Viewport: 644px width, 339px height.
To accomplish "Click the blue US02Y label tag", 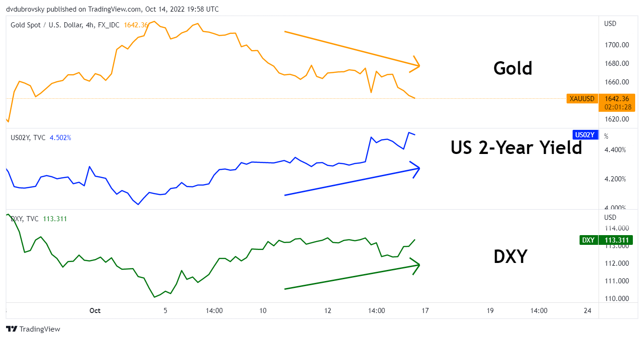I will (x=585, y=135).
